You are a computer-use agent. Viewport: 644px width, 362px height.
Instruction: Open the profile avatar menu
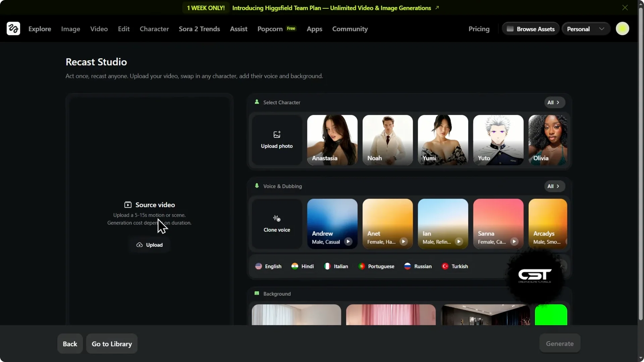[x=623, y=28]
